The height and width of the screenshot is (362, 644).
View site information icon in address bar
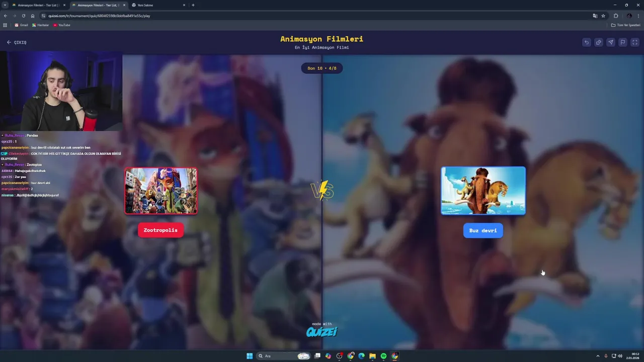[44, 16]
